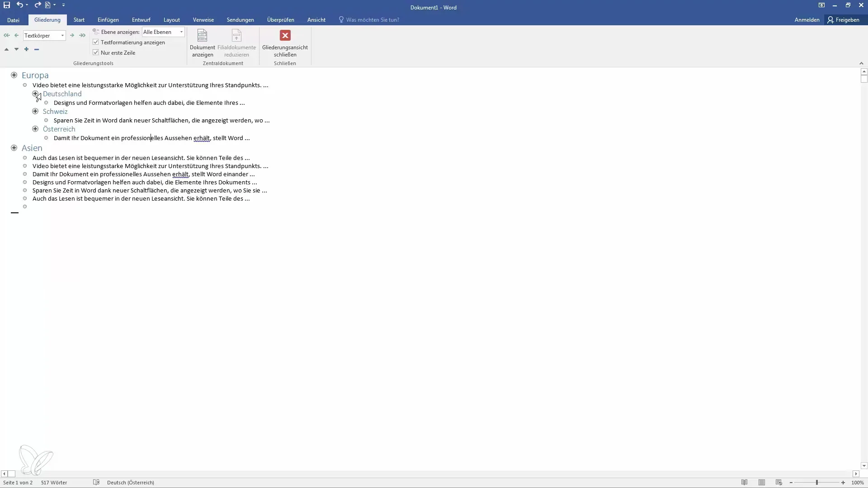Click the Österreich heading text
This screenshot has width=868, height=488.
pyautogui.click(x=59, y=129)
